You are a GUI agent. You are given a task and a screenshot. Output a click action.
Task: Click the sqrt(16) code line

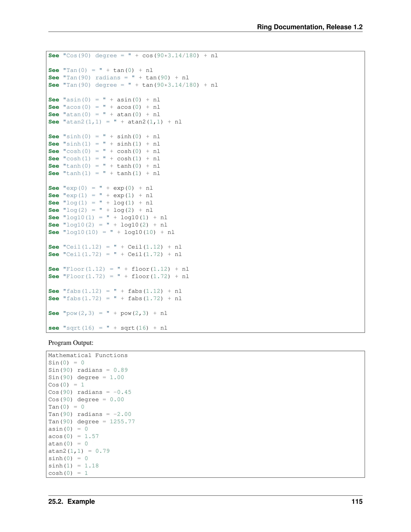[108, 328]
